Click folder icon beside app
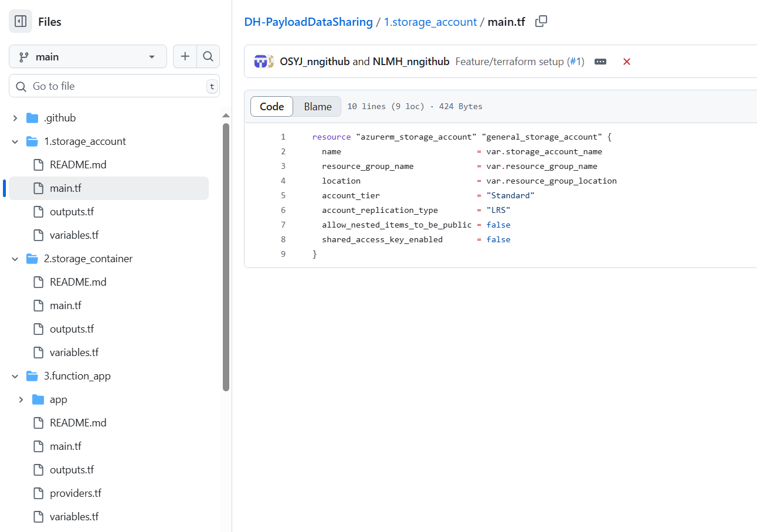This screenshot has height=532, width=757. pyautogui.click(x=38, y=399)
